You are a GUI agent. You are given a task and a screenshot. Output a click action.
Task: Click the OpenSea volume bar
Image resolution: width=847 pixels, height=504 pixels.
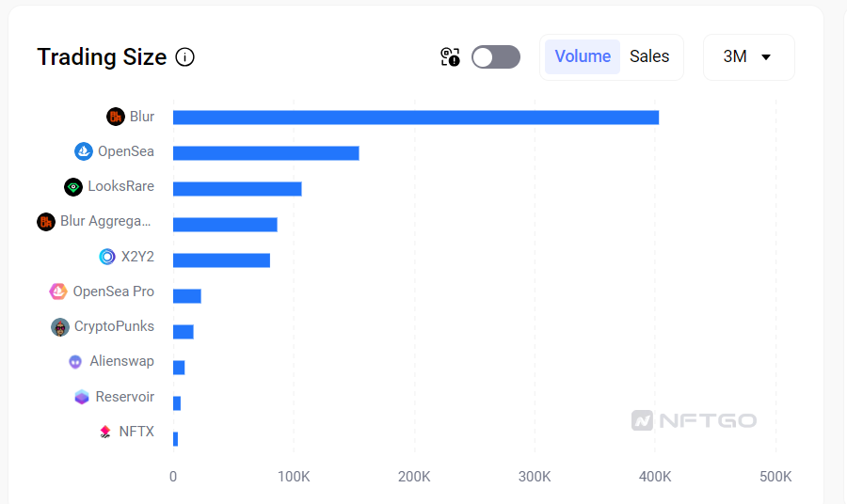[x=265, y=153]
